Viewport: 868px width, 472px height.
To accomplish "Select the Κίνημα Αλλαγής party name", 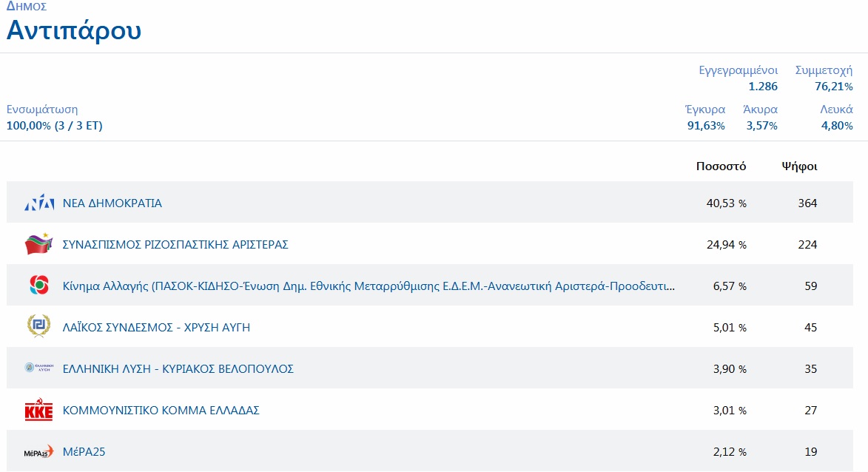I will pyautogui.click(x=369, y=286).
